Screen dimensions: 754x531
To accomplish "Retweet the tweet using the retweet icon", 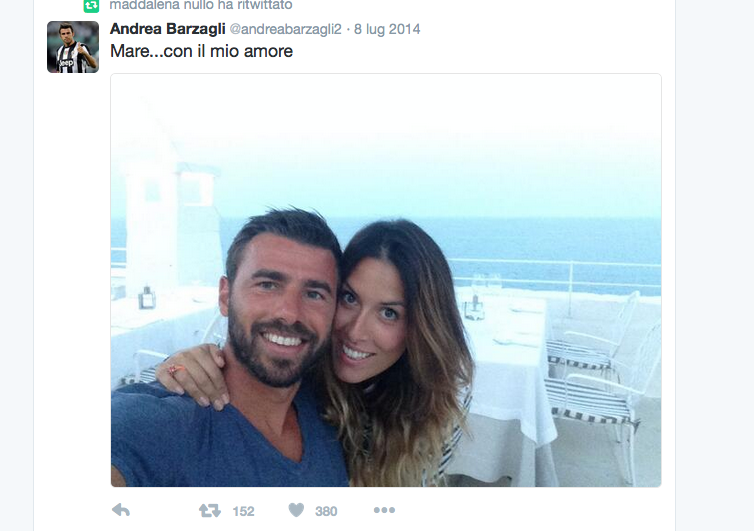I will (210, 510).
